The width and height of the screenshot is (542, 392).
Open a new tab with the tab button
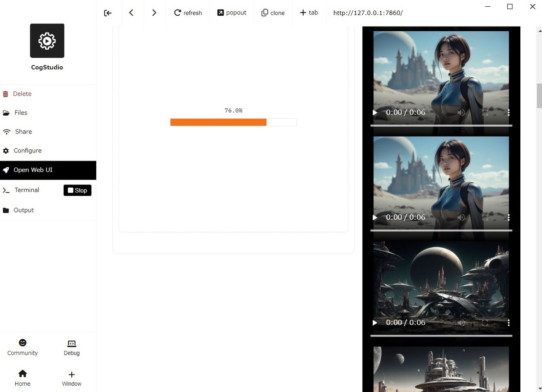click(x=309, y=13)
